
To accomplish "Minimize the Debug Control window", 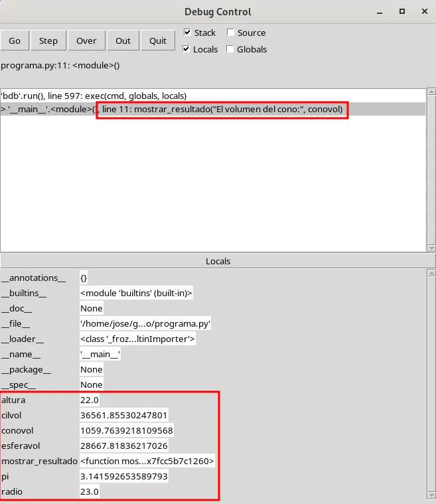I will pyautogui.click(x=380, y=12).
